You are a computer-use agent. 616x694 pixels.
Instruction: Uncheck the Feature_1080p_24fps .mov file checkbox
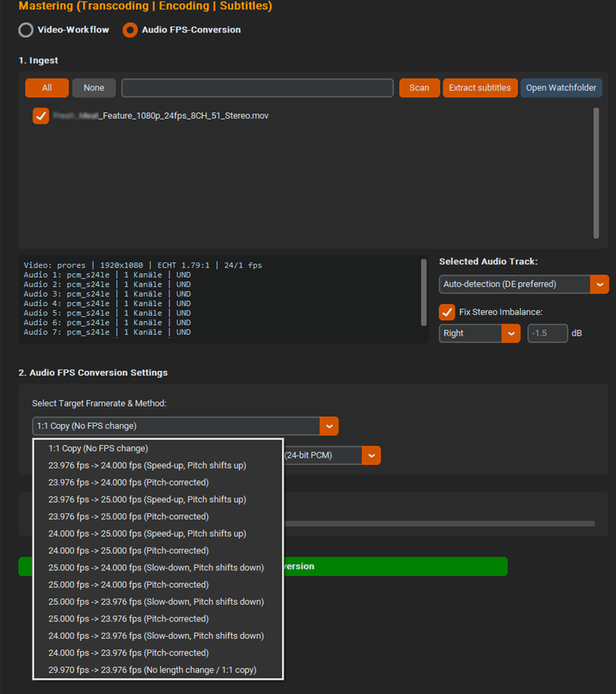click(40, 116)
